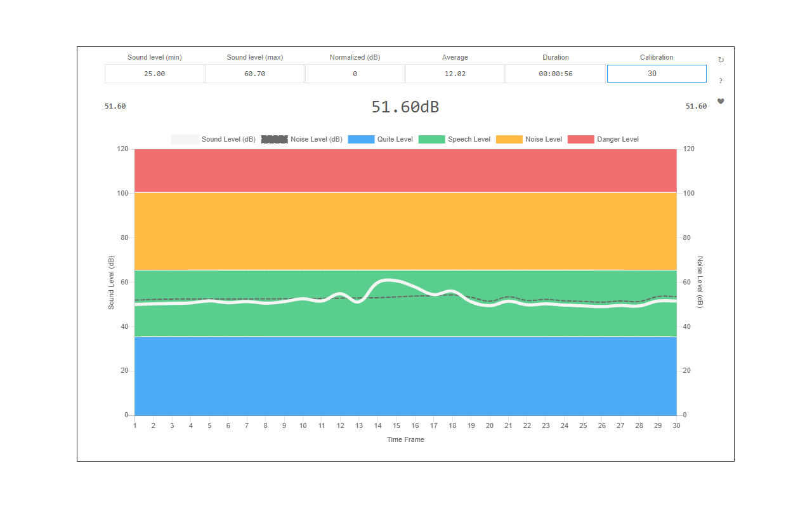
Task: Click the "Normalized (dB)" label
Action: (355, 57)
